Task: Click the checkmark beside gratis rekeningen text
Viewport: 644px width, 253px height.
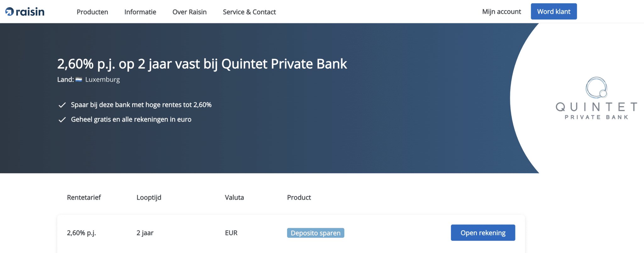Action: pyautogui.click(x=62, y=119)
